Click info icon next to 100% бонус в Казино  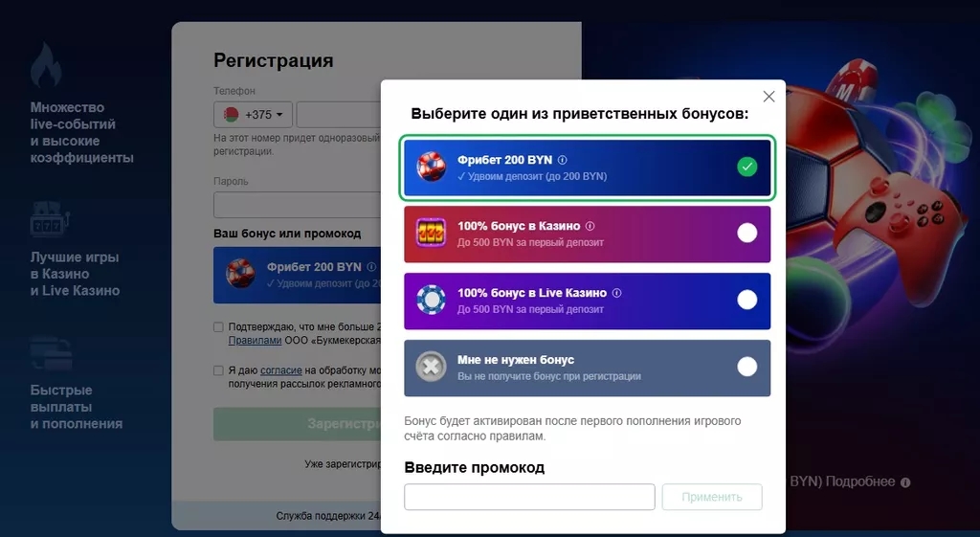pos(590,226)
